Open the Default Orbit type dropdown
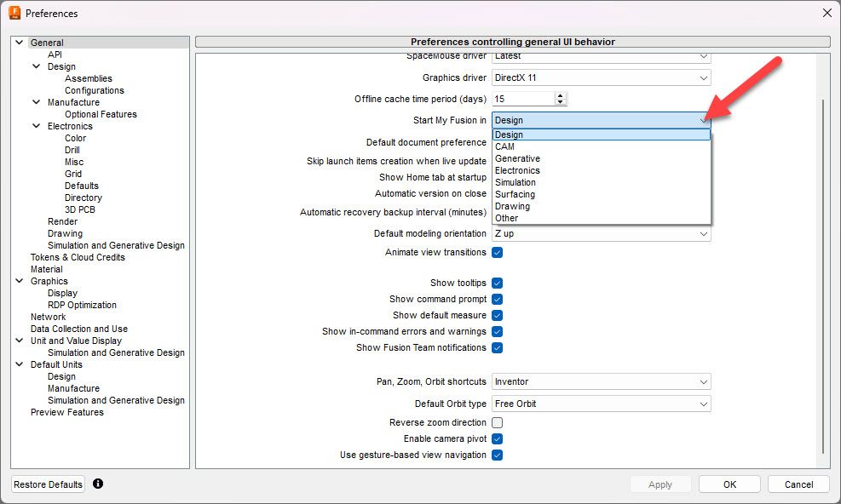The image size is (841, 504). tap(602, 404)
